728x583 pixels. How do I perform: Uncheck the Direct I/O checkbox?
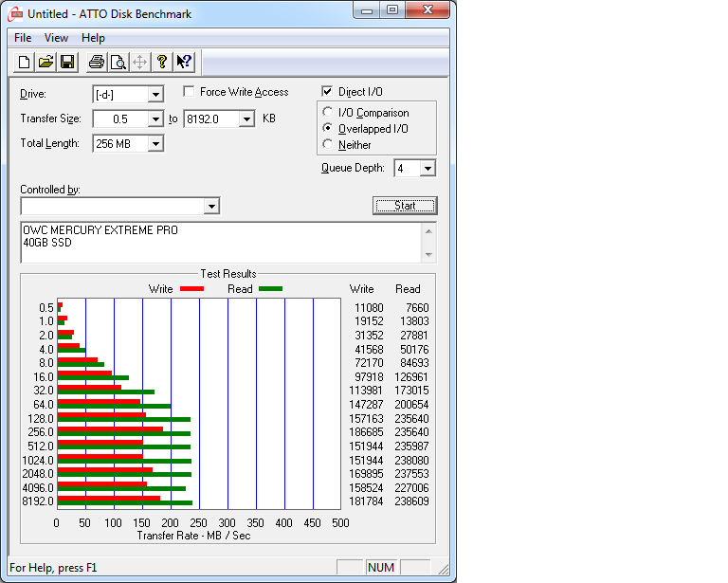327,91
